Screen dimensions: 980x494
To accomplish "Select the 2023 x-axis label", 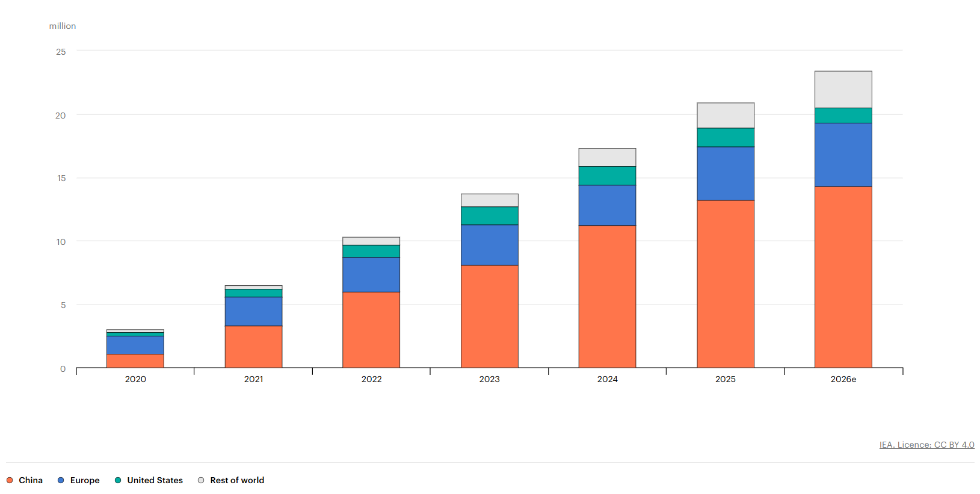I will 490,379.
